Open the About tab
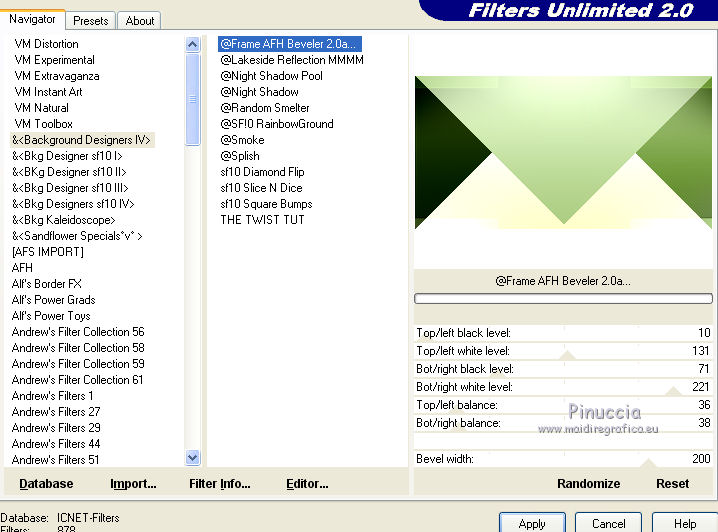The width and height of the screenshot is (718, 532). [140, 21]
